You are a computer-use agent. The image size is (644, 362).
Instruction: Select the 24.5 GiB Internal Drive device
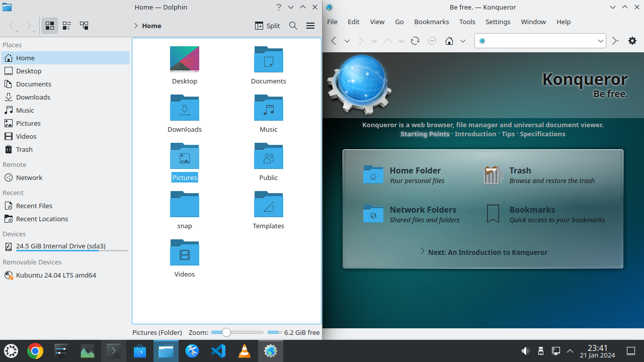pos(65,246)
